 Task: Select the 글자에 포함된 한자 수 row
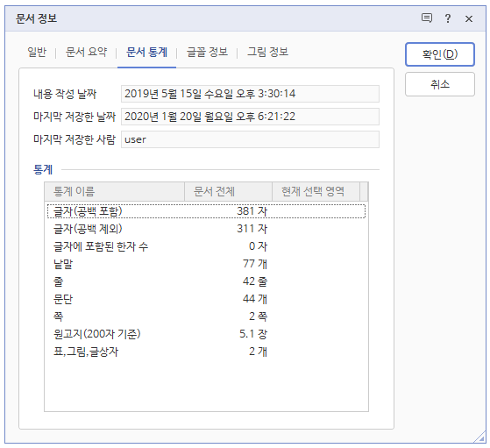pyautogui.click(x=206, y=246)
